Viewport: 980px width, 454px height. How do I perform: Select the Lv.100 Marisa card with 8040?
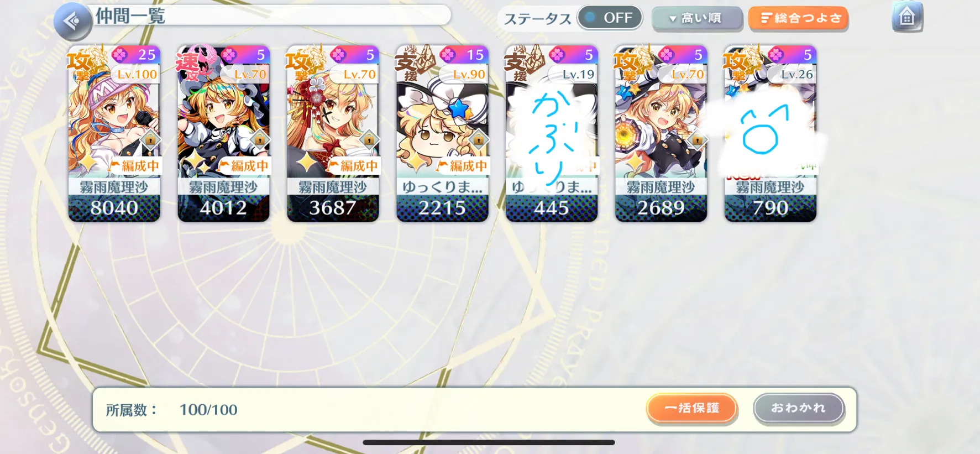tap(114, 134)
